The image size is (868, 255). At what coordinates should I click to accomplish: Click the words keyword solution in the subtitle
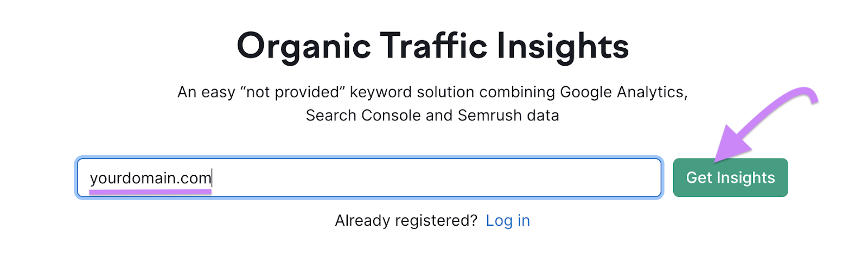412,92
